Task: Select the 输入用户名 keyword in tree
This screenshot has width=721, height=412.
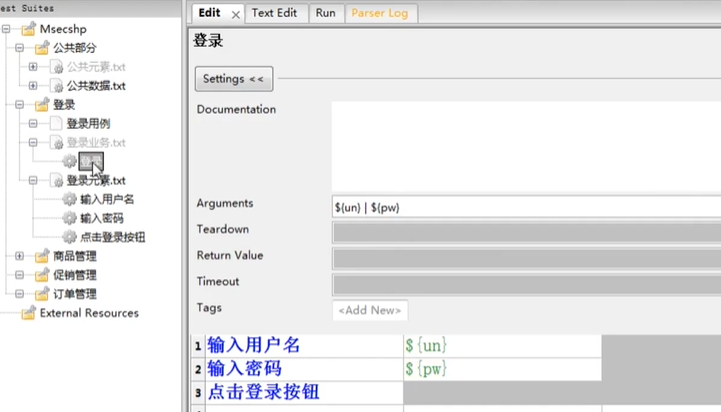Action: click(107, 199)
